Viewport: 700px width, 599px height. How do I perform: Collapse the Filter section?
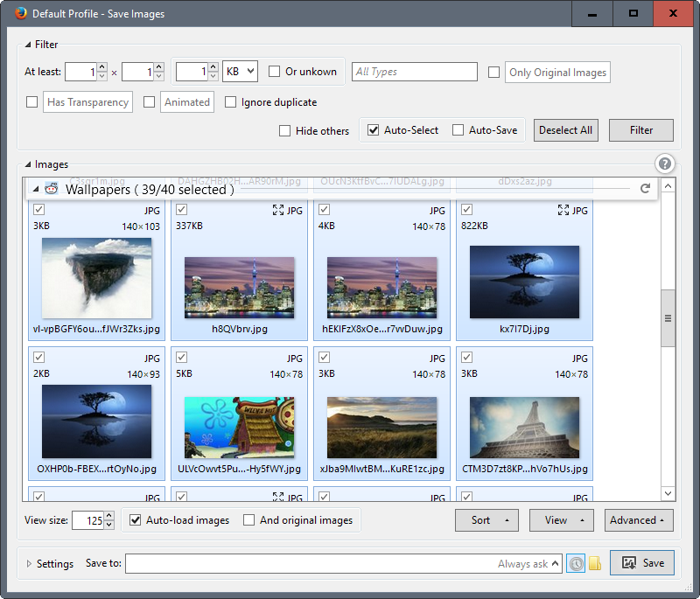(28, 45)
